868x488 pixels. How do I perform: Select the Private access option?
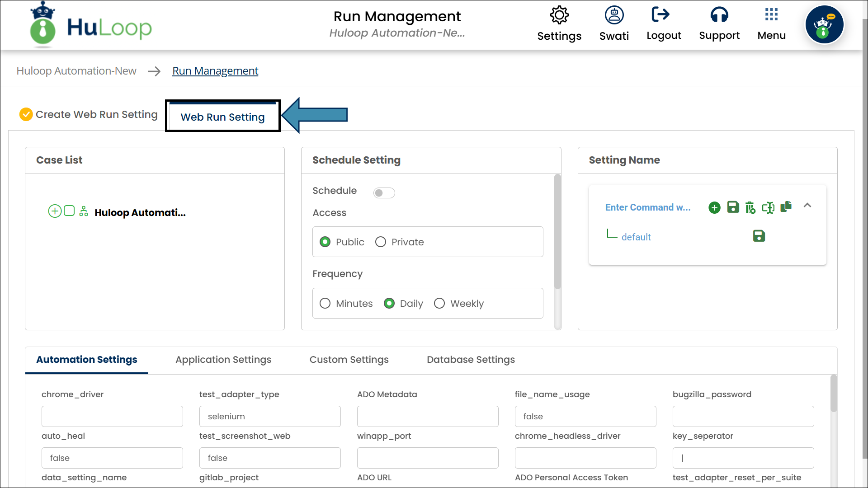[381, 242]
